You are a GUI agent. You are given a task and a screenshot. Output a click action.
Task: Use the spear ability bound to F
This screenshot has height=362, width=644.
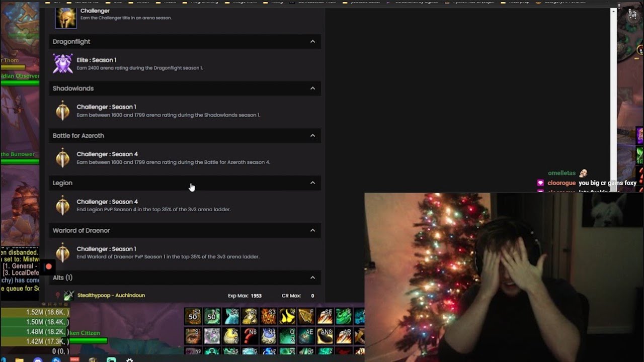[x=306, y=316]
